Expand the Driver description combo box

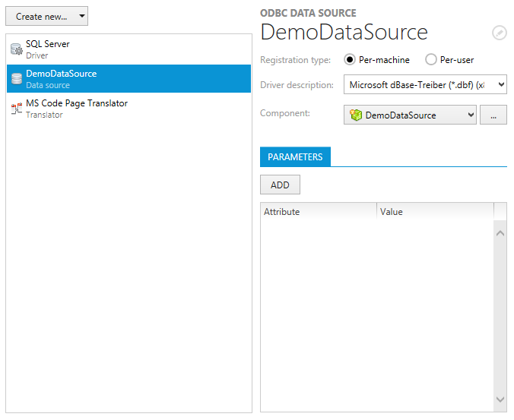[500, 85]
